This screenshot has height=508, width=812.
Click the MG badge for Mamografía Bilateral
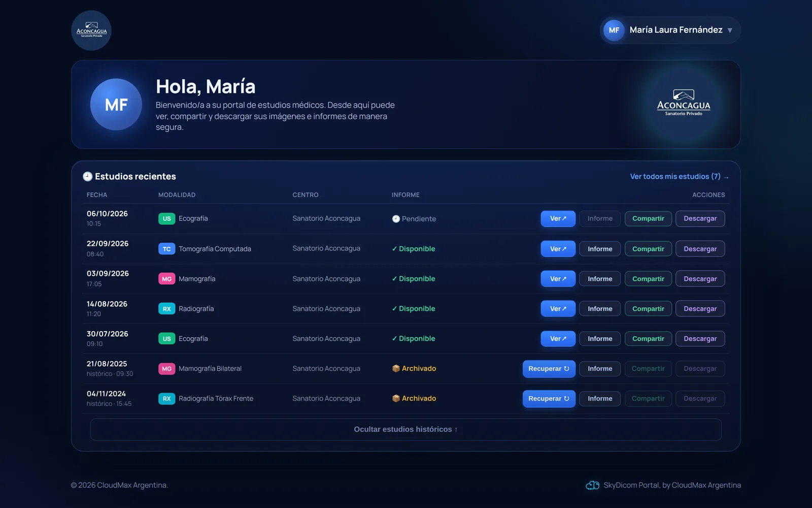tap(166, 369)
